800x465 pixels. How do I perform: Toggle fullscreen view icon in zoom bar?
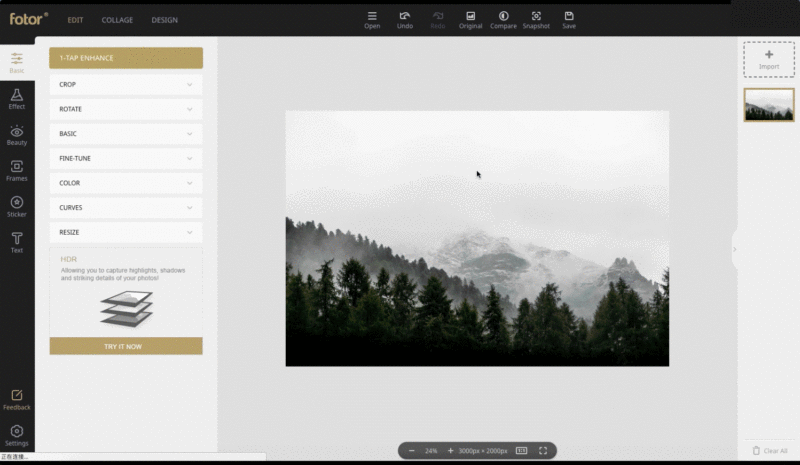(543, 451)
